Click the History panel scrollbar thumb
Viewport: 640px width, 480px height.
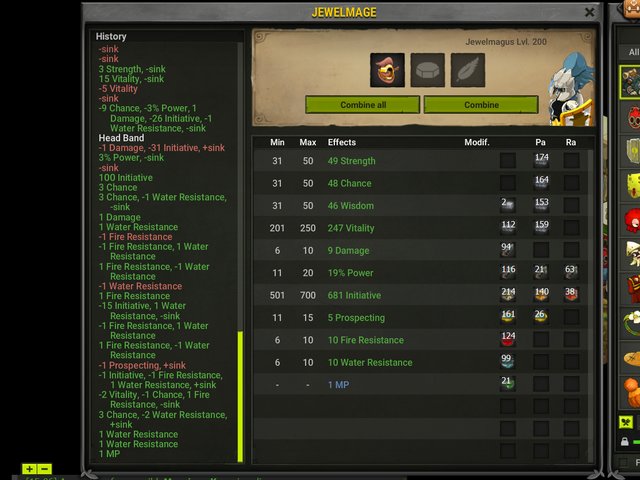240,396
